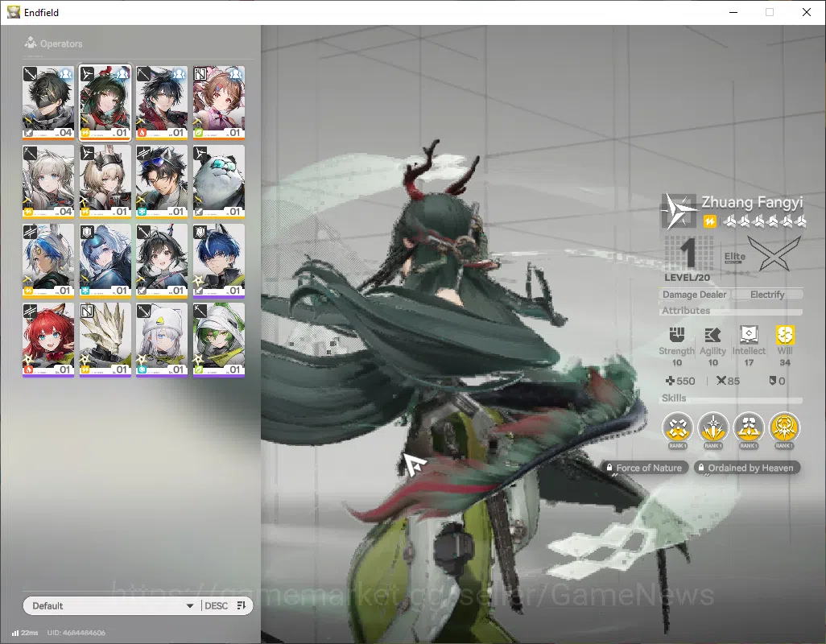The height and width of the screenshot is (644, 826).
Task: Open the sword-and-lightning skill icon
Action: pyautogui.click(x=712, y=427)
